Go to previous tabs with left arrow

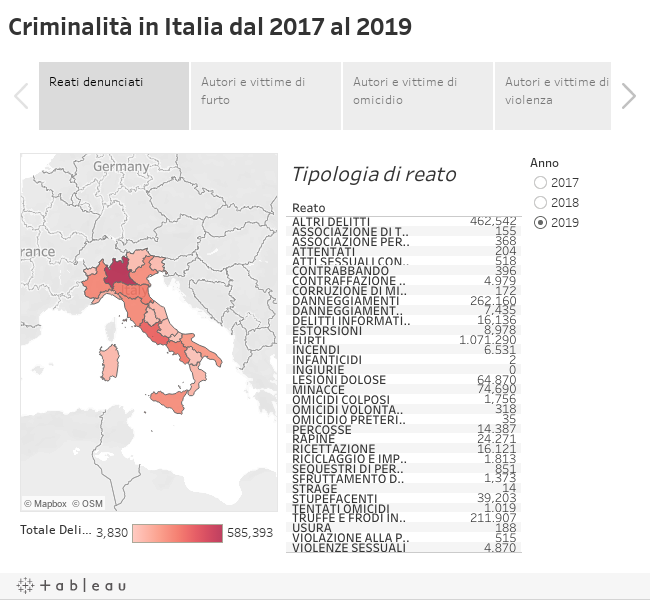point(21,96)
